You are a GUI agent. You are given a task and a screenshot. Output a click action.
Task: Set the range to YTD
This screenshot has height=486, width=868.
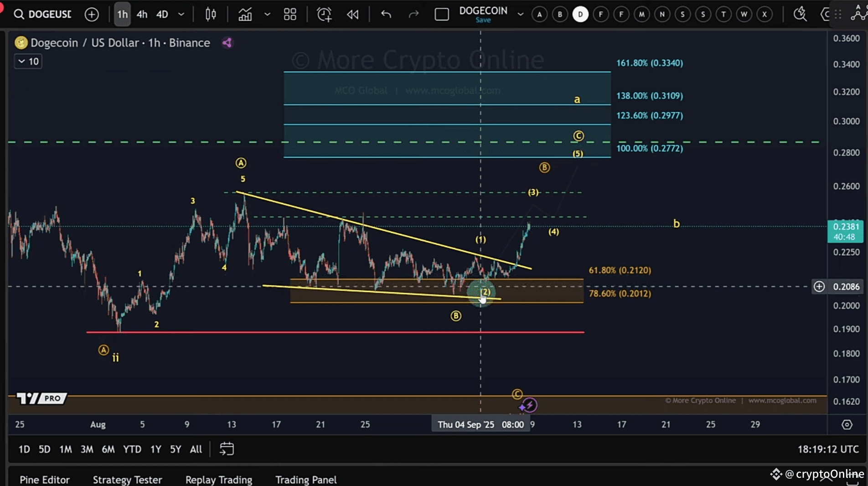[132, 449]
